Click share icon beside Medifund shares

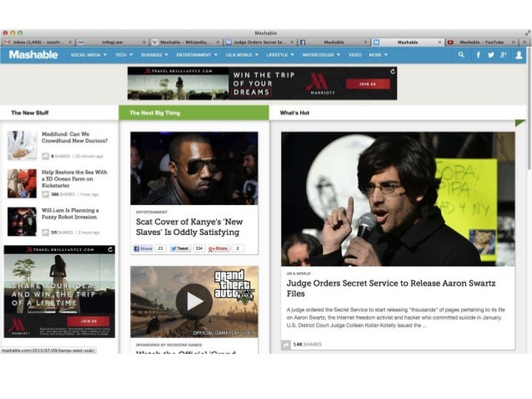46,157
